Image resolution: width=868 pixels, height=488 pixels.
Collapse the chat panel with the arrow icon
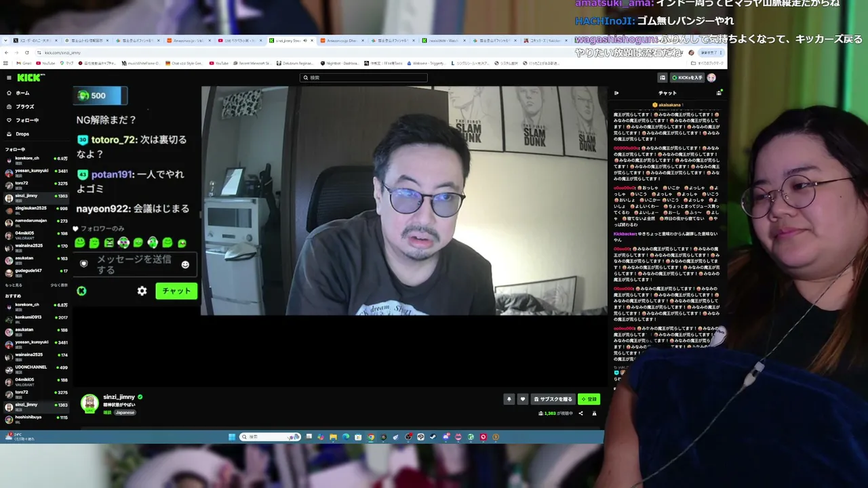[616, 93]
